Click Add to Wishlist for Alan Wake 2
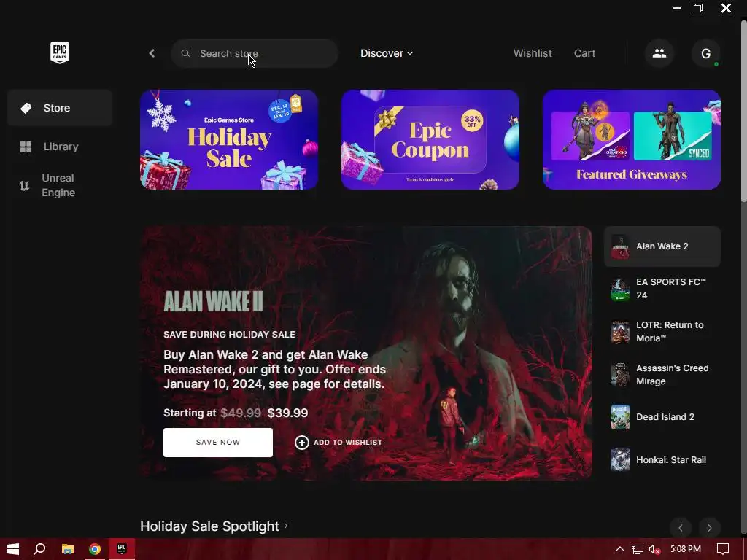 338,443
